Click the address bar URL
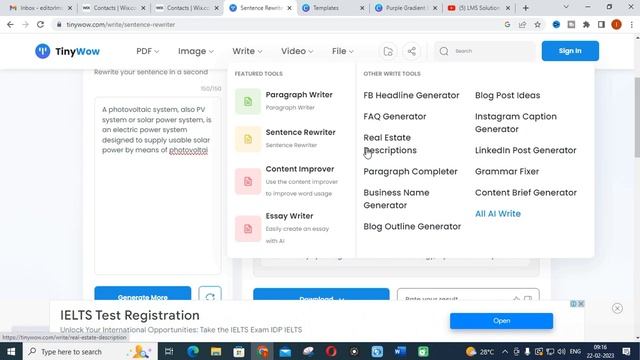 tap(121, 24)
